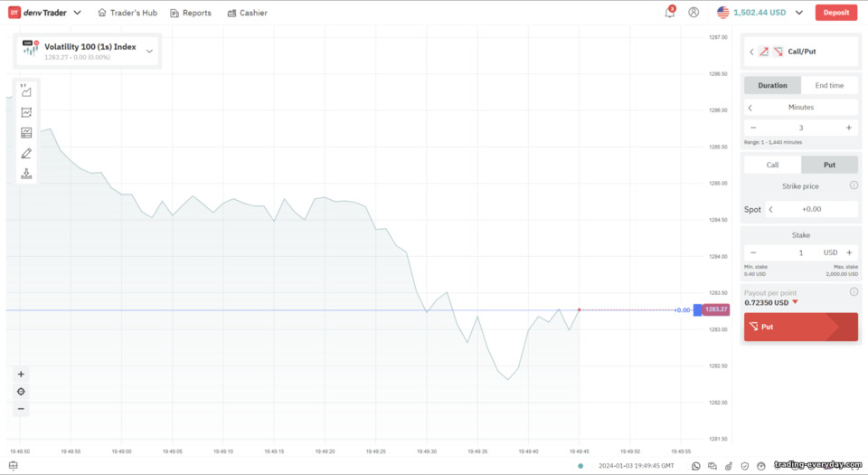Screen dimensions: 868x475
Task: Purchase the red Put contract button
Action: pos(800,327)
